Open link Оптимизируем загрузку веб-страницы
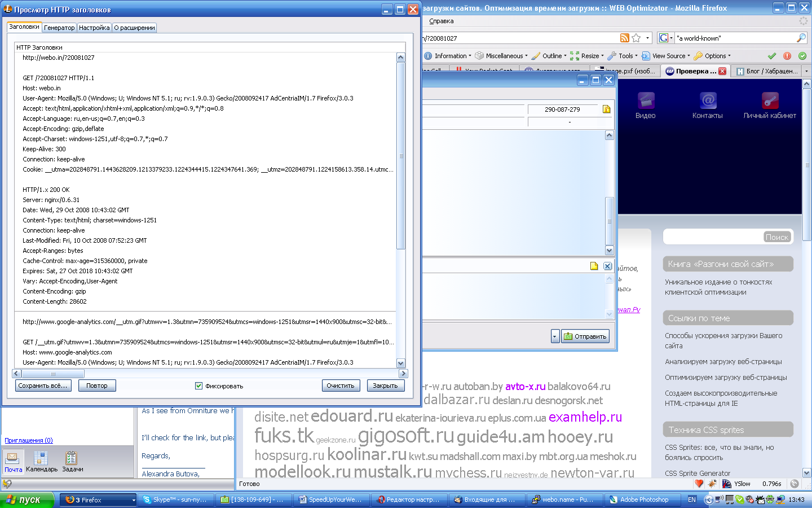The width and height of the screenshot is (812, 508). [x=726, y=377]
